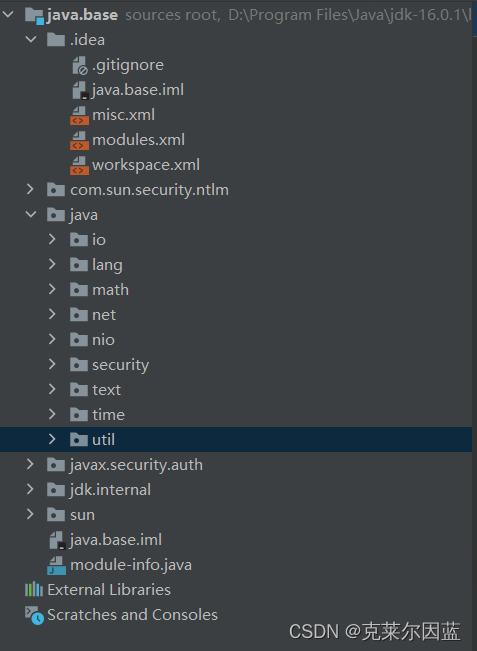Image resolution: width=477 pixels, height=651 pixels.
Task: Click the .idea java.base.iml file icon
Action: tap(80, 91)
